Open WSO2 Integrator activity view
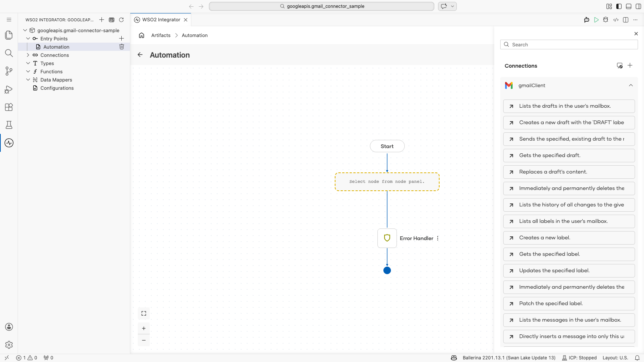This screenshot has height=362, width=644. click(x=9, y=143)
